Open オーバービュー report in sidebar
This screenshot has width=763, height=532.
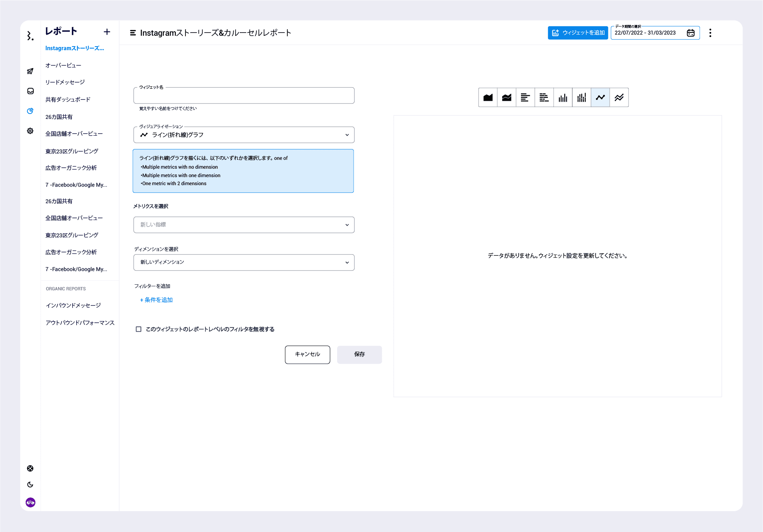(63, 65)
